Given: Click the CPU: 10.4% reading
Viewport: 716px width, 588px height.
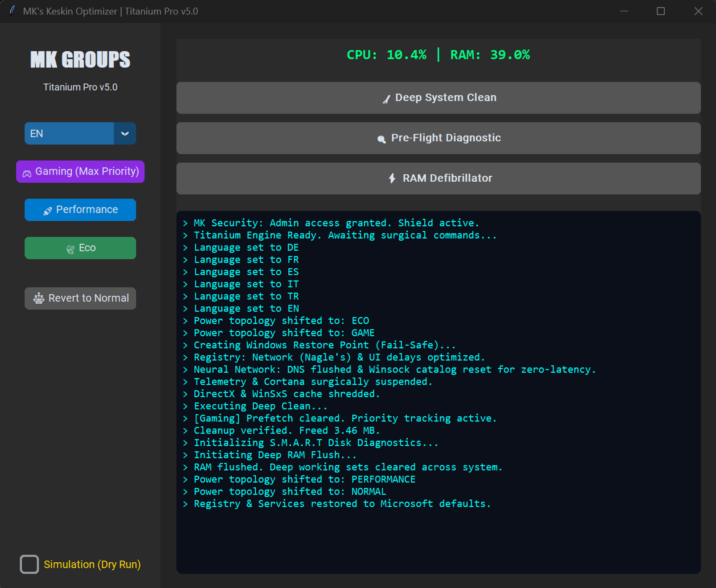Looking at the screenshot, I should (x=386, y=55).
